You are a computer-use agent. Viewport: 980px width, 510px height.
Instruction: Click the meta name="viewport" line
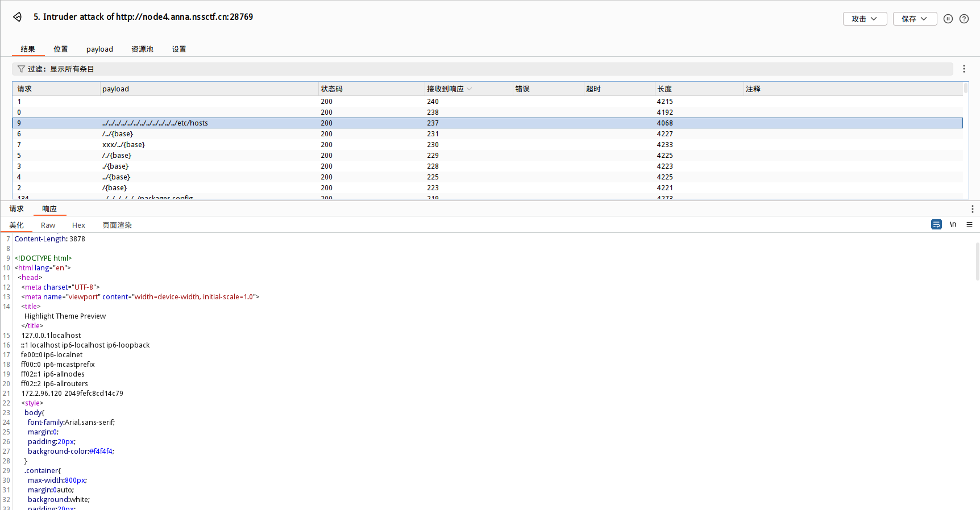point(140,297)
